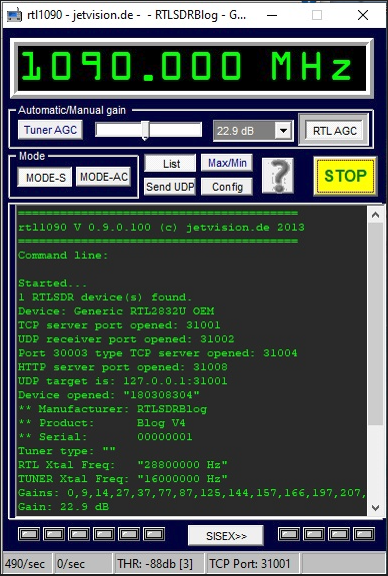The height and width of the screenshot is (576, 388).
Task: Click the first LED indicator right of SISEX
Action: point(289,534)
